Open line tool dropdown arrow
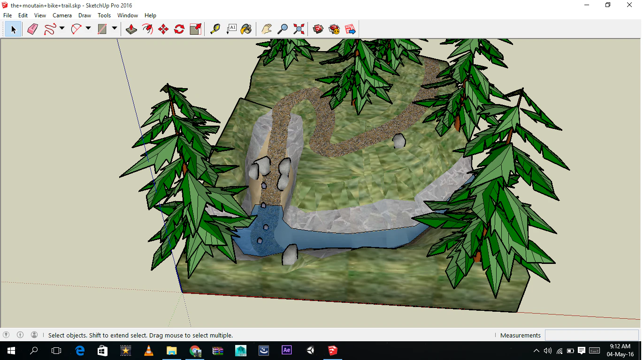644x360 pixels. pyautogui.click(x=62, y=29)
